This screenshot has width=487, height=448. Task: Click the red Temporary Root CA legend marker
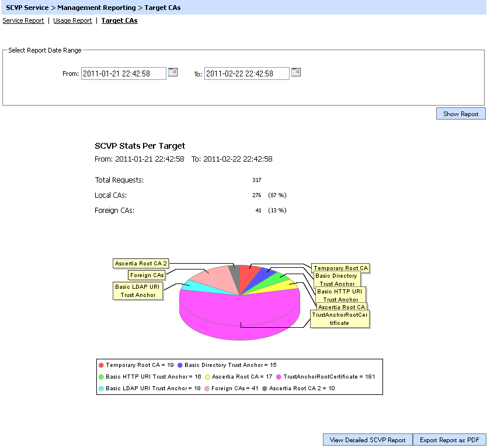point(102,365)
